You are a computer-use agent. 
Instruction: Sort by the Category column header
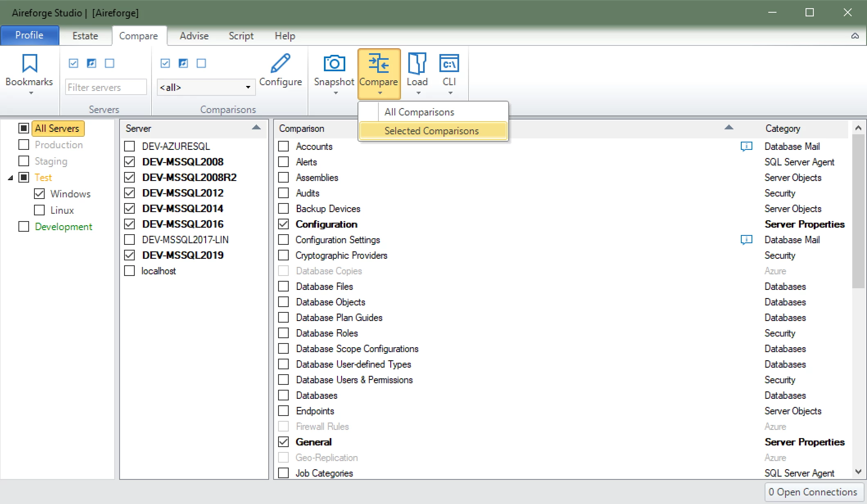pyautogui.click(x=782, y=129)
